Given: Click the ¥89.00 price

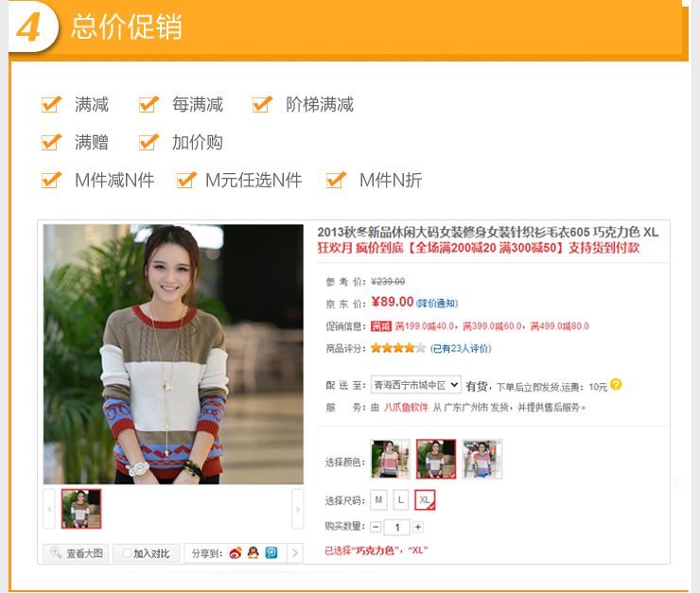Looking at the screenshot, I should coord(393,302).
